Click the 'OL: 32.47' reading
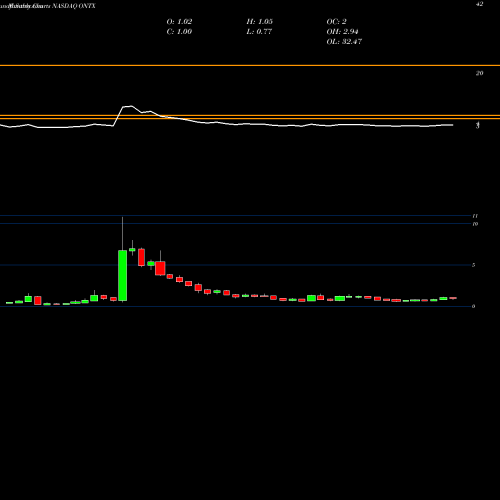500x500 pixels. (344, 42)
